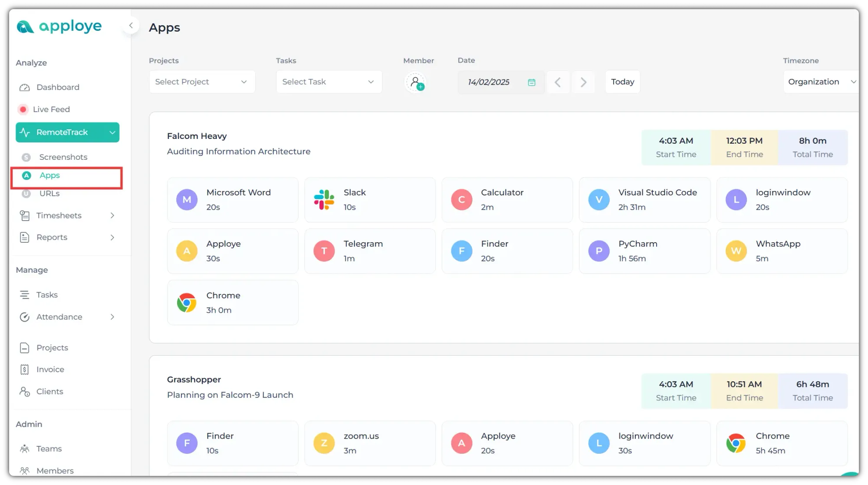Open Dashboard from the sidebar
This screenshot has height=485, width=868.
pyautogui.click(x=58, y=87)
